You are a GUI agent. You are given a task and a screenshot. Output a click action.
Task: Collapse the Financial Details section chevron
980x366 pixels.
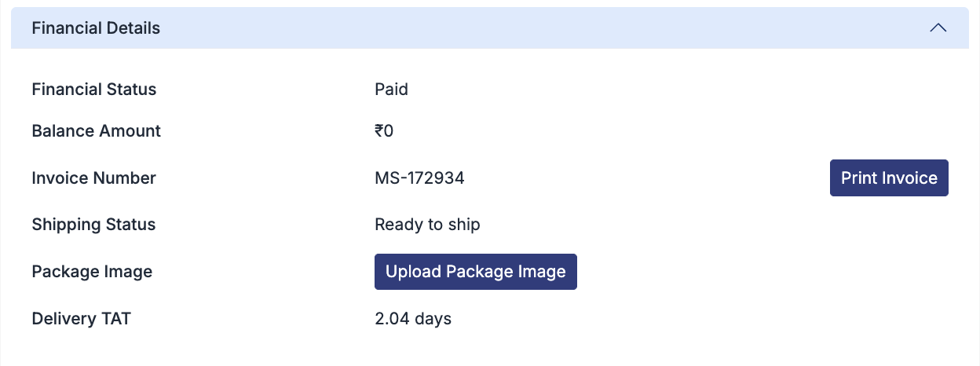pyautogui.click(x=938, y=28)
